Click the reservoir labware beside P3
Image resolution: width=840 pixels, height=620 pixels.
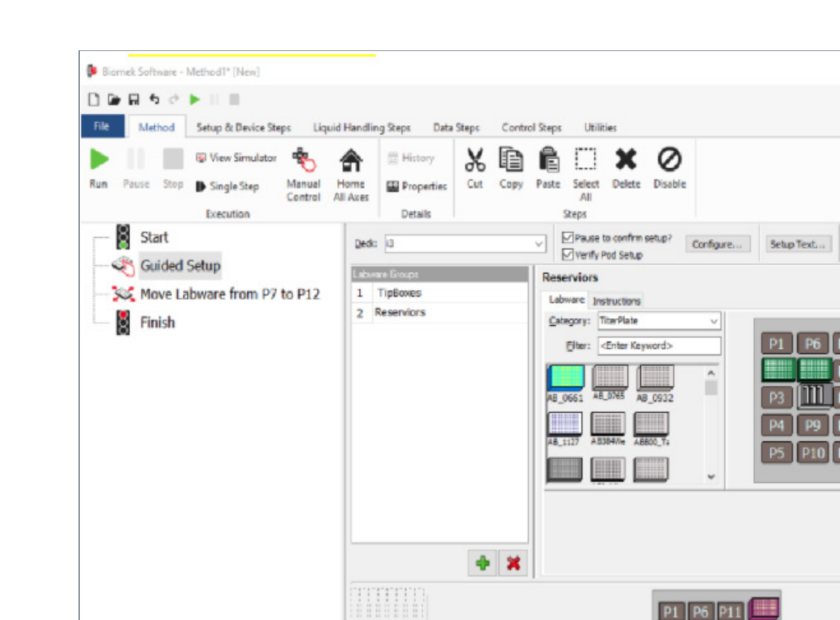click(x=815, y=396)
